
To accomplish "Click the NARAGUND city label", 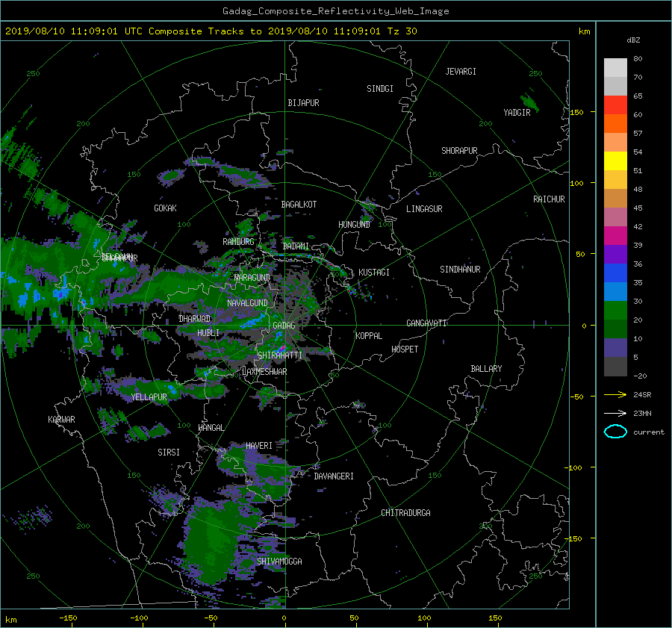I will [252, 278].
